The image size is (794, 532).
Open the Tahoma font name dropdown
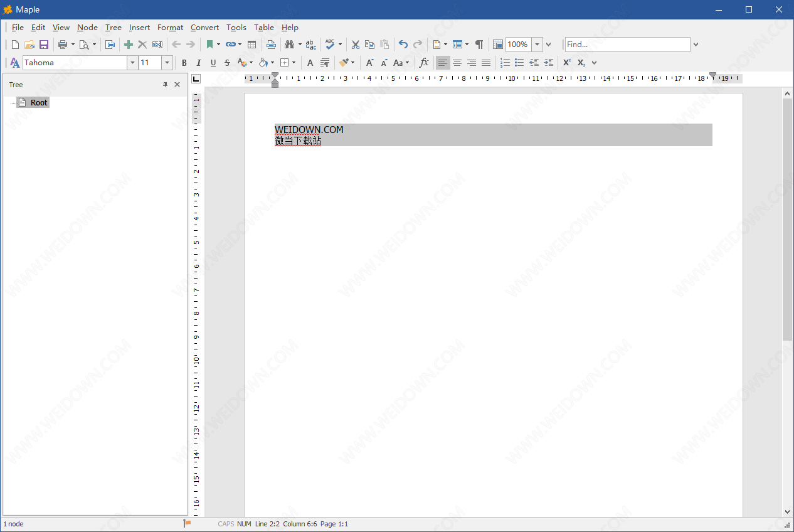click(x=132, y=63)
